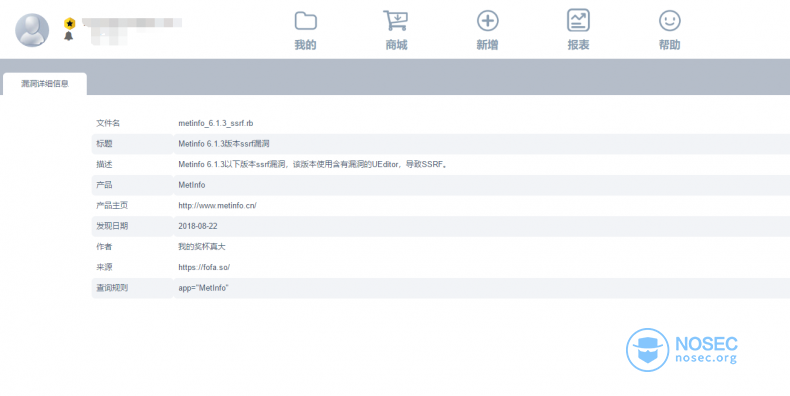This screenshot has width=790, height=396.
Task: Click the user avatar picture
Action: click(32, 30)
